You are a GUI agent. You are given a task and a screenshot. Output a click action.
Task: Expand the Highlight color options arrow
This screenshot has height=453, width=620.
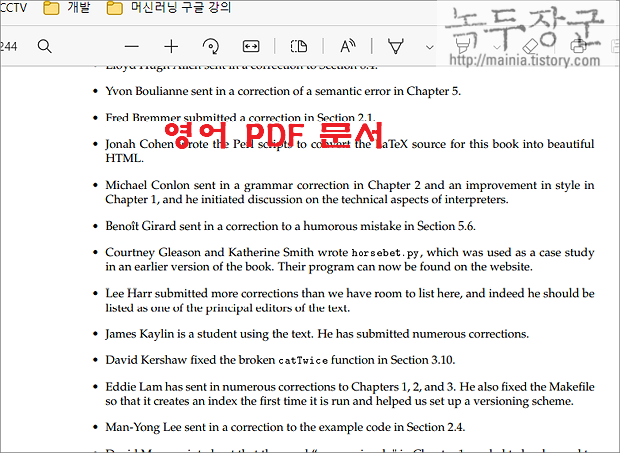point(497,47)
